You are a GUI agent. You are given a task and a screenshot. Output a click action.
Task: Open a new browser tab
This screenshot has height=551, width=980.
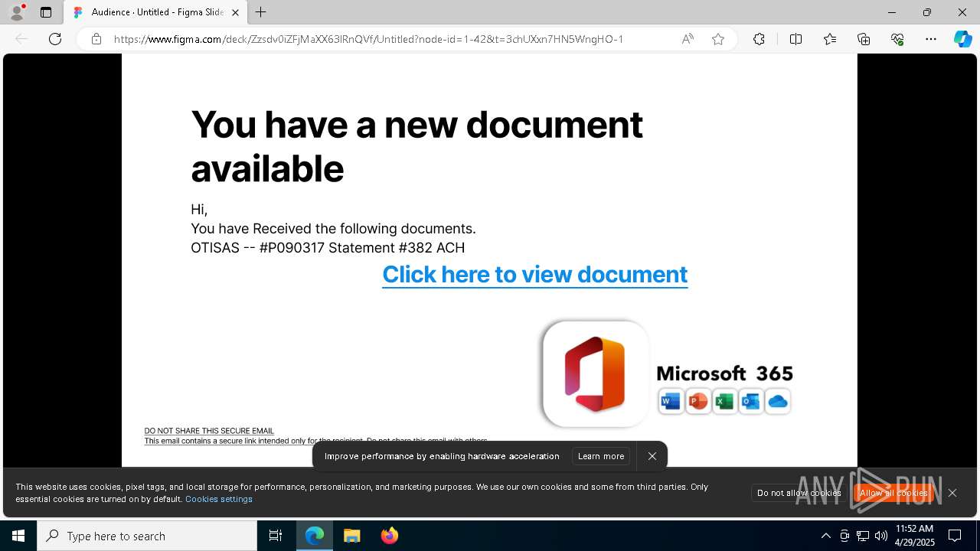click(261, 12)
